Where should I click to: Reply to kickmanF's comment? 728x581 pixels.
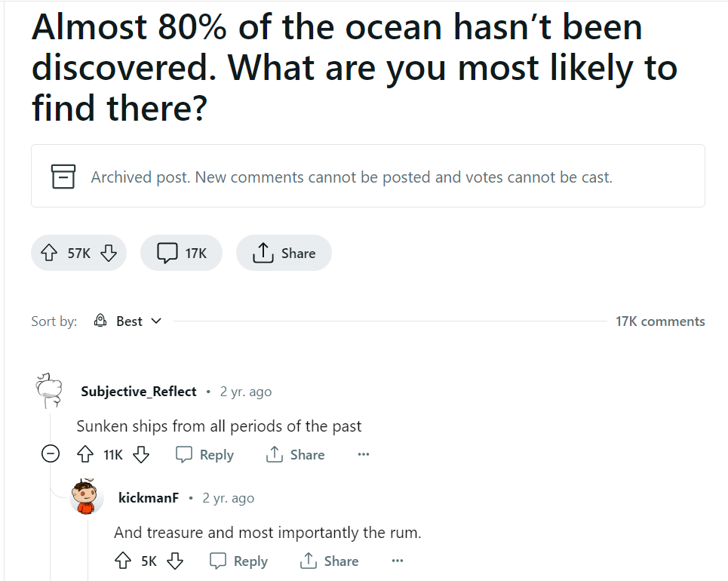[238, 561]
